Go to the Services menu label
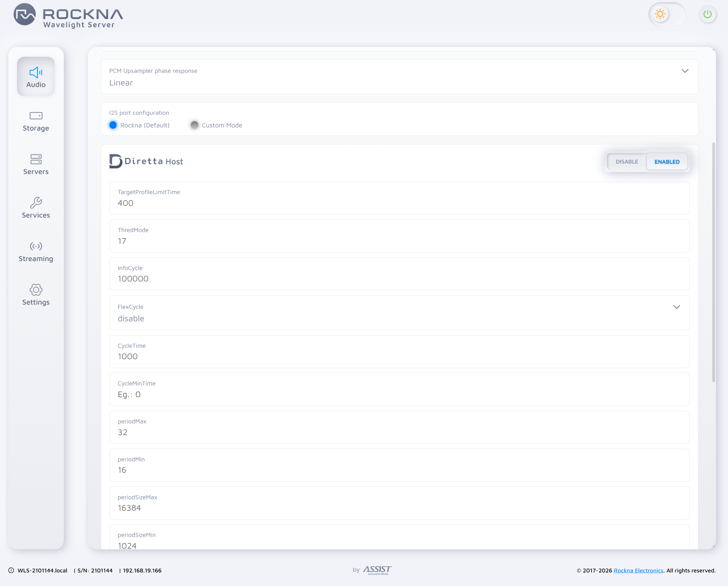The width and height of the screenshot is (728, 586). [x=36, y=215]
